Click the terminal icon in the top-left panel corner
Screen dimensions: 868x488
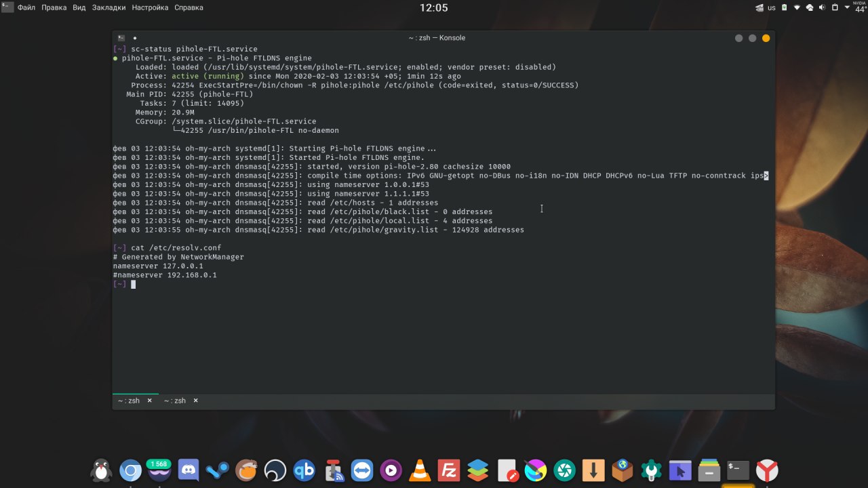(6, 7)
